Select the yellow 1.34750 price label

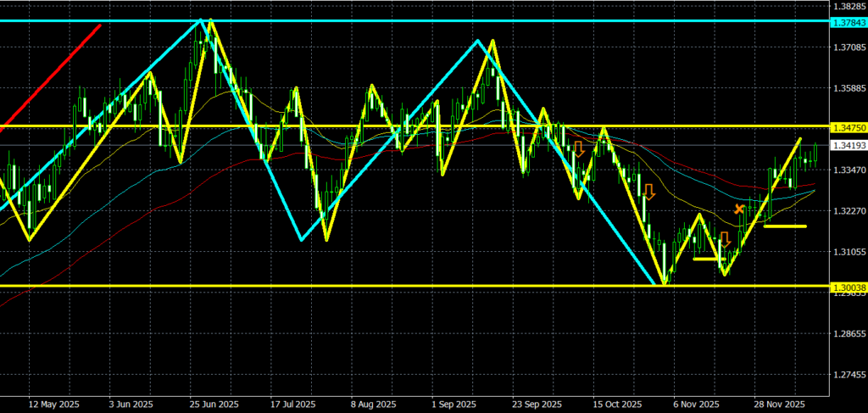point(849,127)
